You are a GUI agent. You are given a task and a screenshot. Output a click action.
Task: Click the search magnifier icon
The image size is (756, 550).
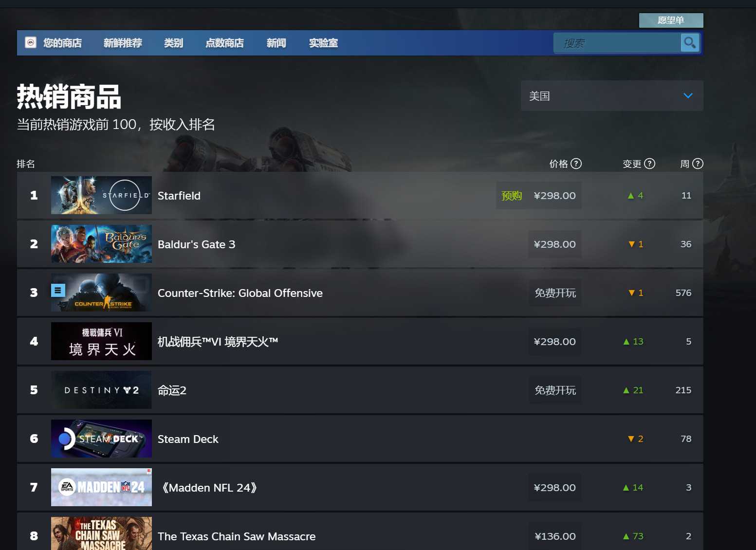[690, 43]
